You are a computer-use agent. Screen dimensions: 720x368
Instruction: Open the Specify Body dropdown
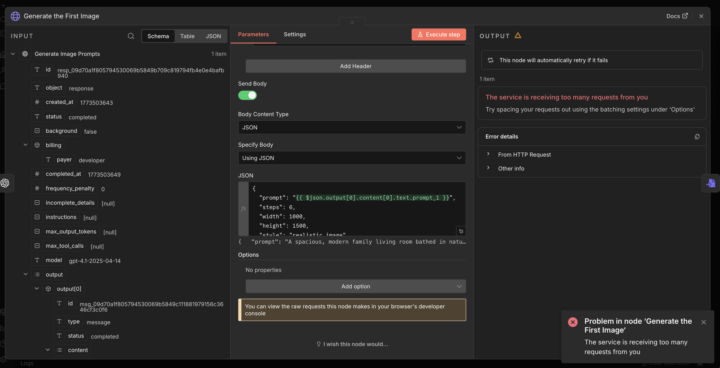(352, 158)
